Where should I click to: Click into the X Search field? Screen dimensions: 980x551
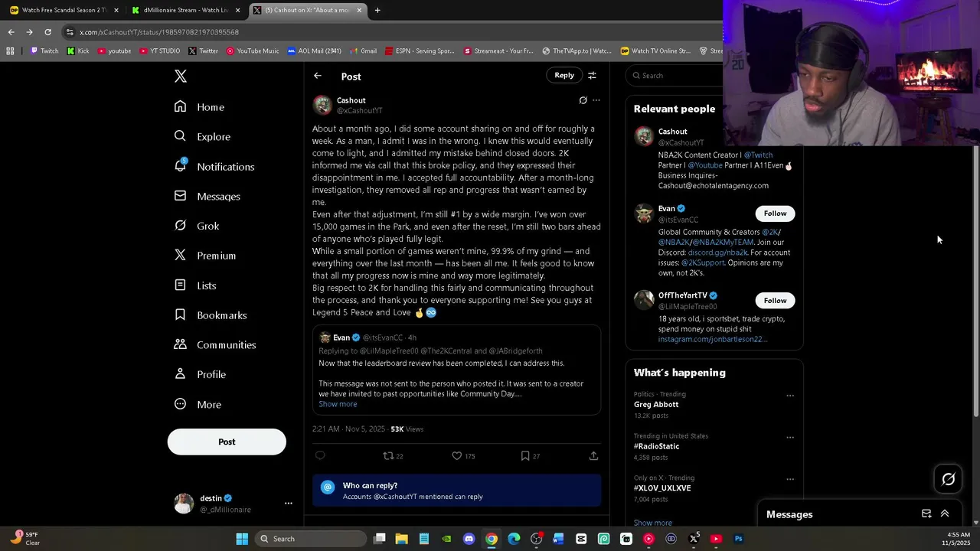[678, 76]
